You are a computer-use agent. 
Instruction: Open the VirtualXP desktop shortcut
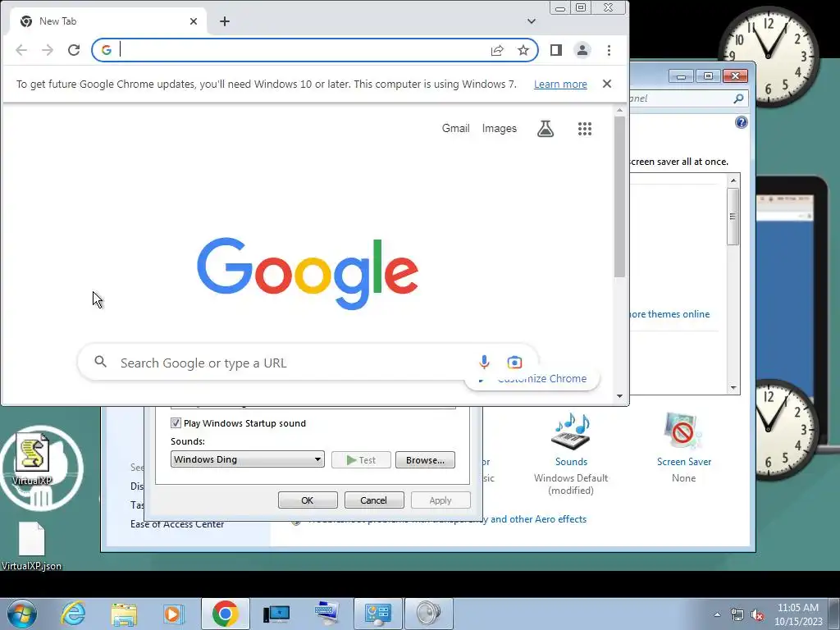pos(32,461)
